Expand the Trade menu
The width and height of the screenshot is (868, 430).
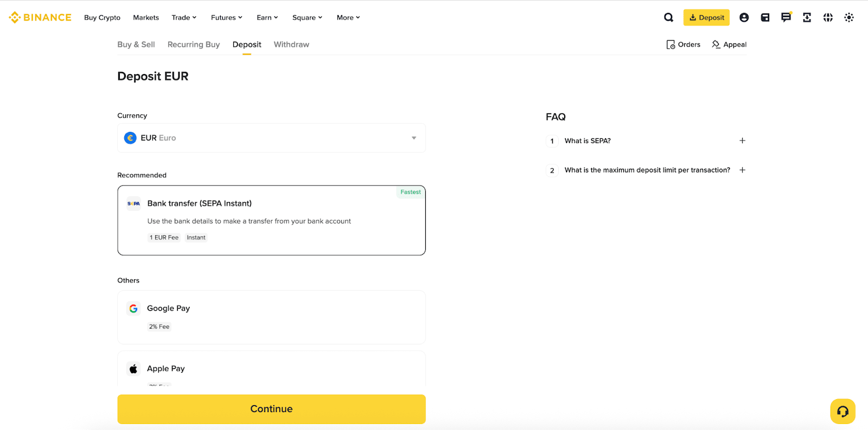tap(184, 17)
